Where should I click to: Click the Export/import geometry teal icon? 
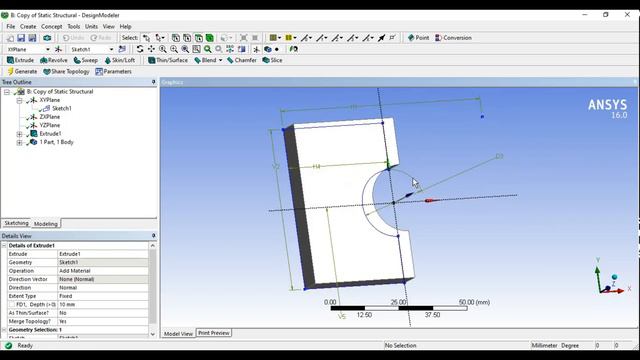click(x=47, y=38)
